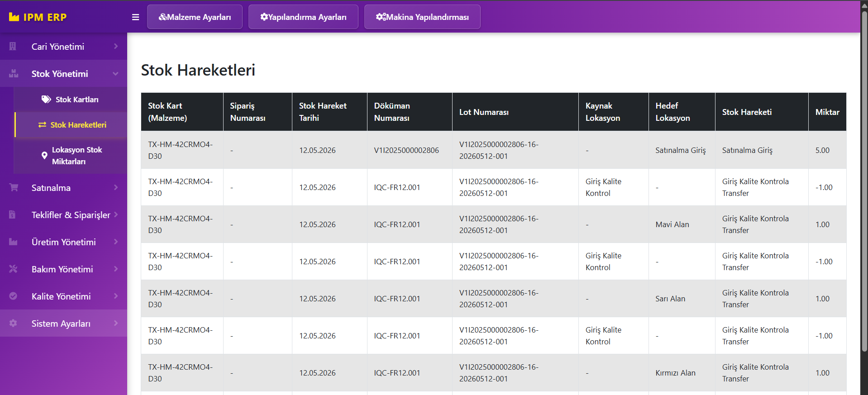Viewport: 868px width, 395px height.
Task: Open the Cari Yönetimi menu label
Action: point(58,47)
